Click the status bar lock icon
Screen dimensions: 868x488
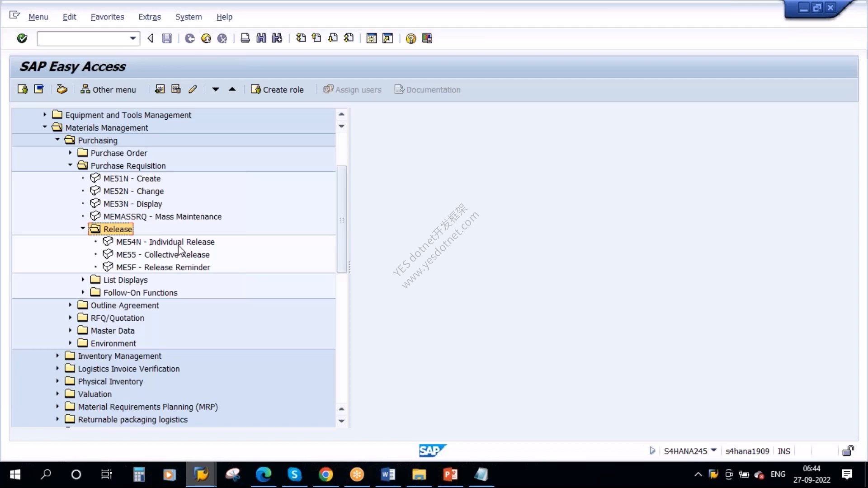pyautogui.click(x=848, y=450)
